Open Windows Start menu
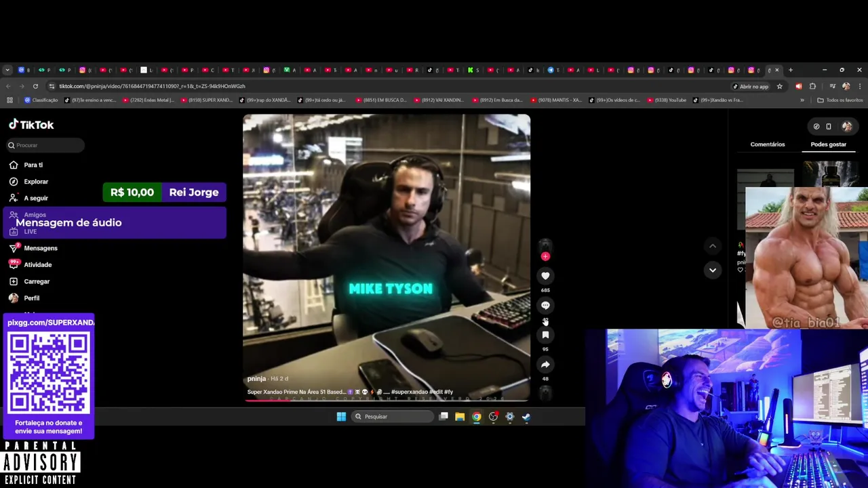Viewport: 868px width, 488px height. click(x=341, y=417)
